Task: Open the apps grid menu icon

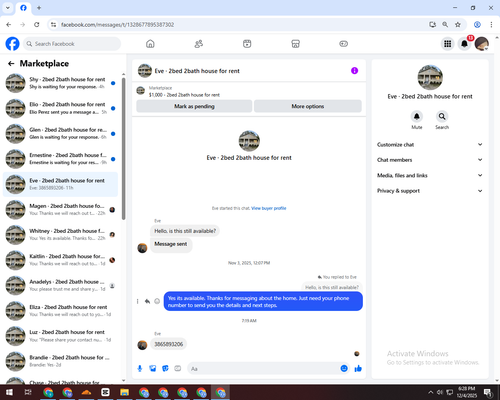Action: pos(448,44)
